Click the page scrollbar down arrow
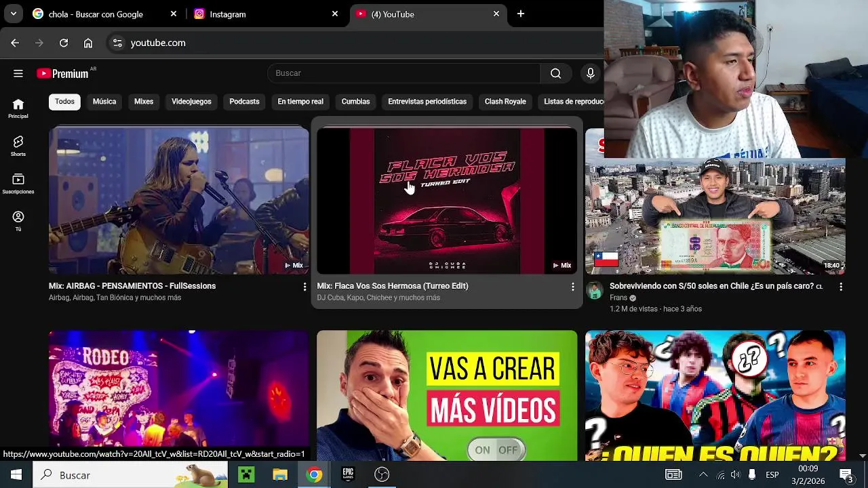Viewport: 868px width, 488px height. click(x=863, y=455)
